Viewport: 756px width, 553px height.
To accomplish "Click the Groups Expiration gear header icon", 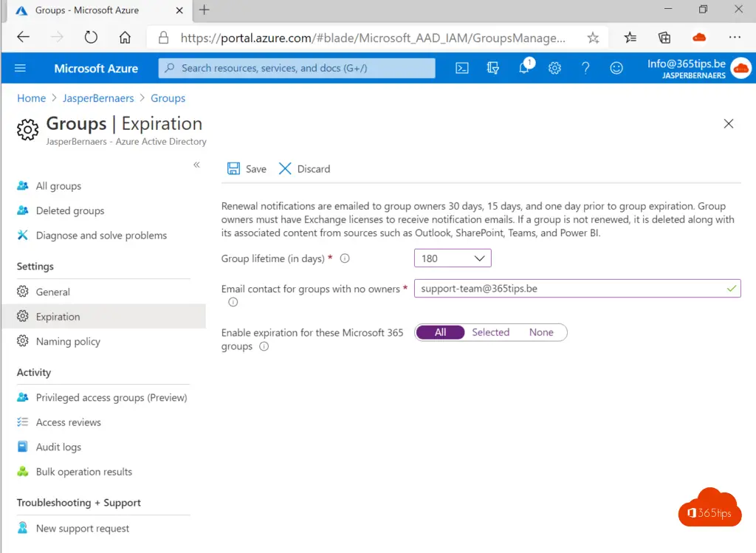I will 27,129.
